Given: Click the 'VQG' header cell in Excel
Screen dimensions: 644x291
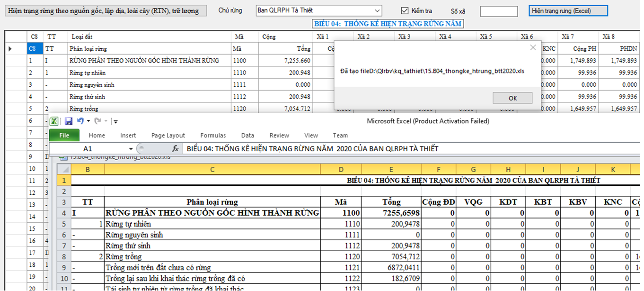Looking at the screenshot, I should (474, 202).
